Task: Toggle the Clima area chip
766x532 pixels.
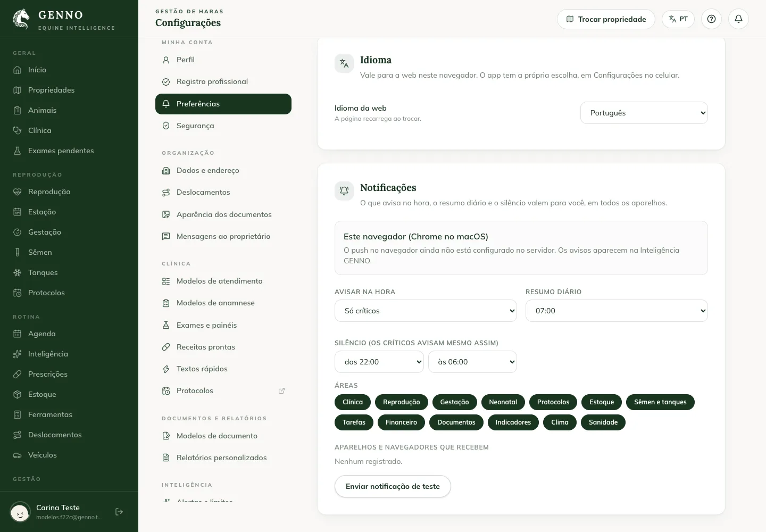Action: tap(560, 422)
